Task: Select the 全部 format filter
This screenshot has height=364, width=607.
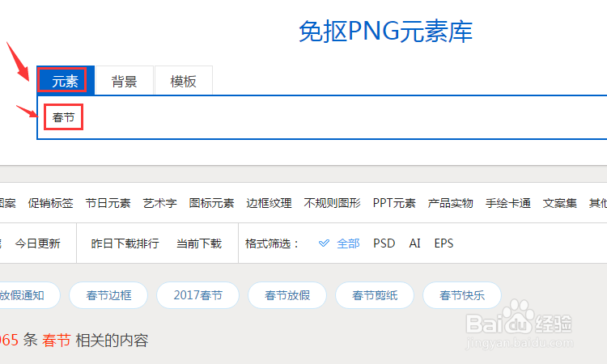Action: [348, 243]
